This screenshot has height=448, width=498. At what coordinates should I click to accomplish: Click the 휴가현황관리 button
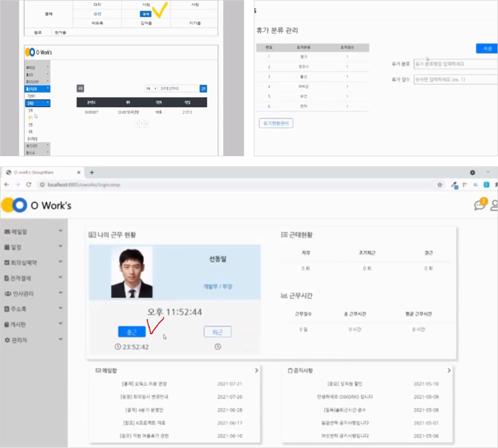tap(276, 123)
